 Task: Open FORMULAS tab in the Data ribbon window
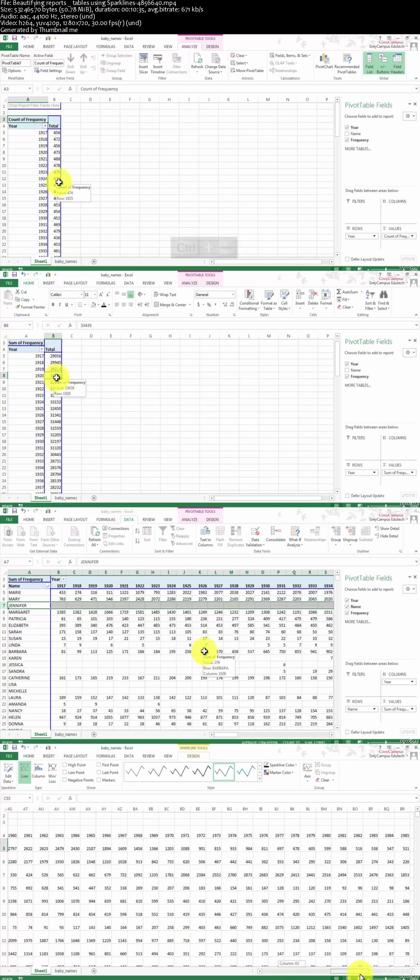coord(106,519)
